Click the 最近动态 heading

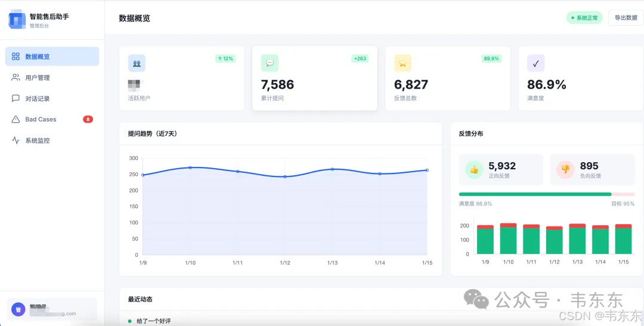140,299
